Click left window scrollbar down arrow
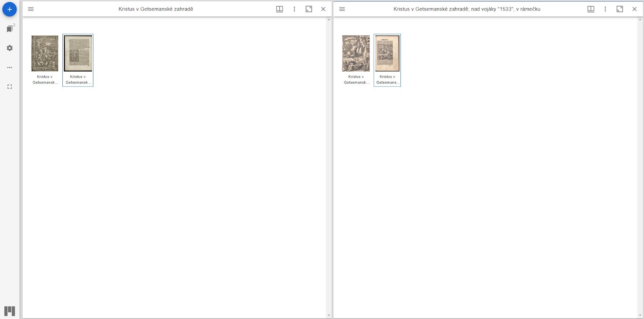This screenshot has width=644, height=319. (329, 315)
